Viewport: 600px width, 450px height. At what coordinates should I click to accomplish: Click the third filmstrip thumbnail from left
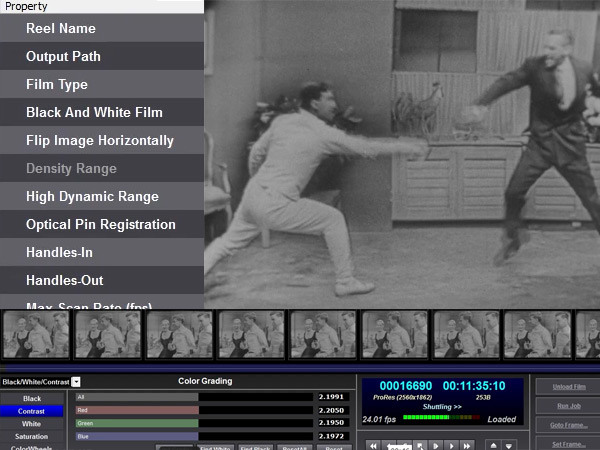coord(179,334)
